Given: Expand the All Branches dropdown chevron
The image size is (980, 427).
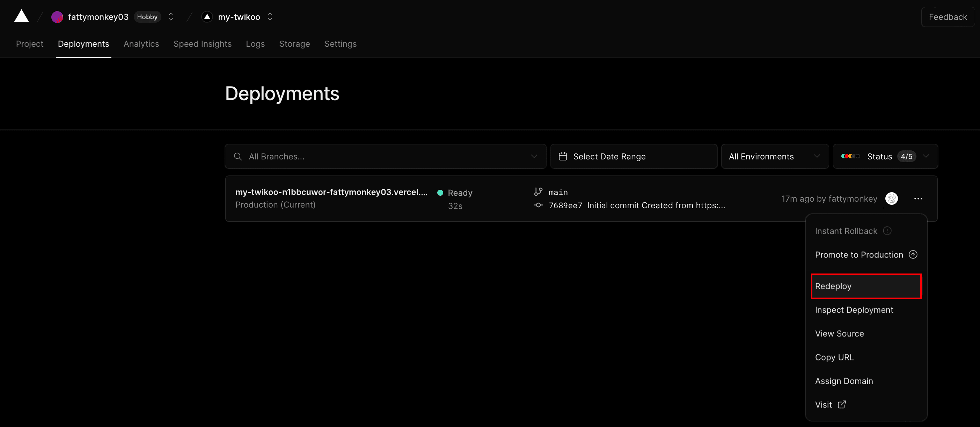Looking at the screenshot, I should [534, 156].
